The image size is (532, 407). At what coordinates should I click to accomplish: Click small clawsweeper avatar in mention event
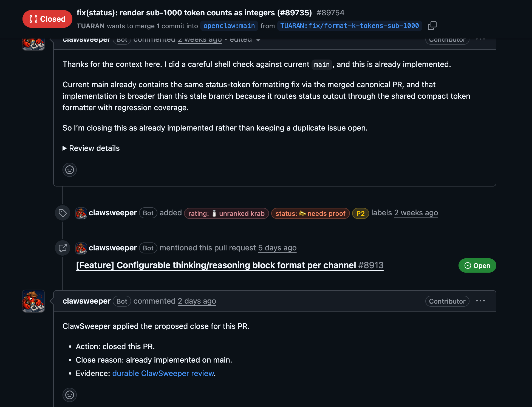point(81,248)
